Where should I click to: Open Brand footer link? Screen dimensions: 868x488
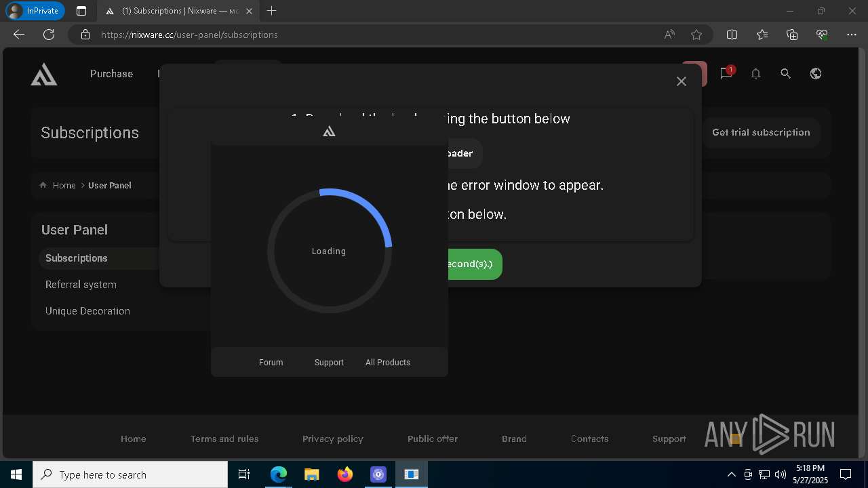click(514, 439)
